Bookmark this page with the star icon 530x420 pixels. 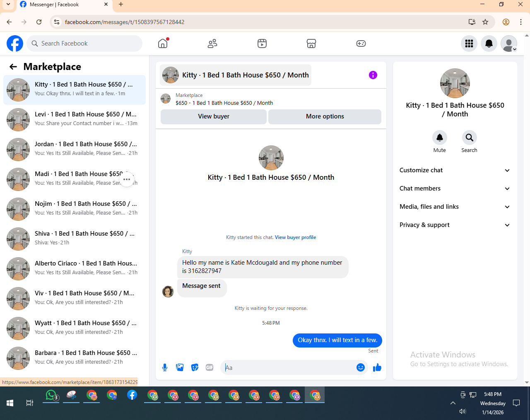click(485, 22)
